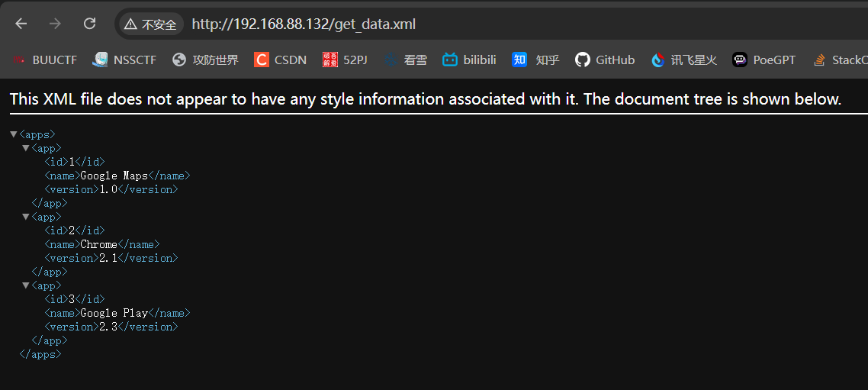Collapse the Chrome app node
The height and width of the screenshot is (390, 868).
pos(26,217)
